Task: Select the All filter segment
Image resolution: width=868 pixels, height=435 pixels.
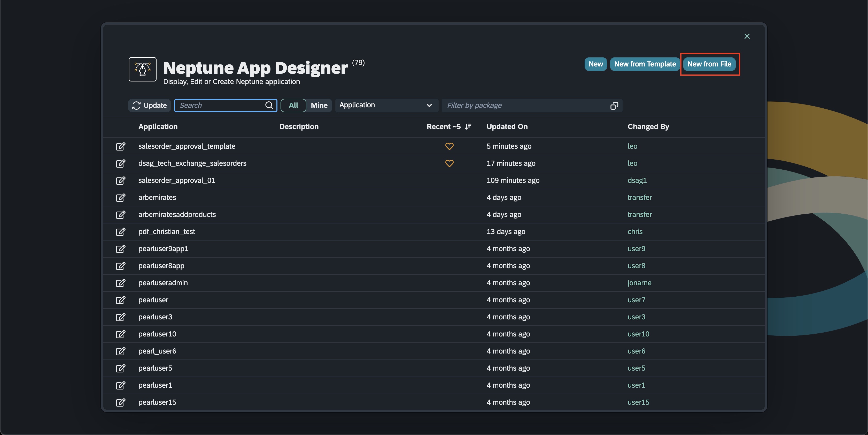Action: tap(293, 106)
